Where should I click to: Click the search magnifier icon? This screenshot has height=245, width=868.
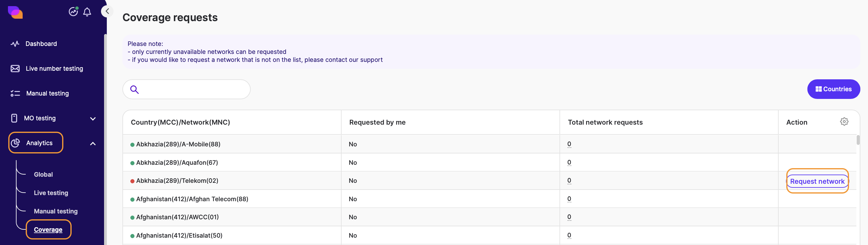(x=134, y=89)
